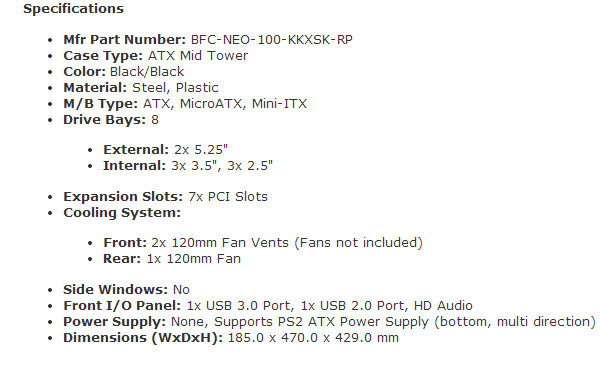This screenshot has width=600, height=367.
Task: Click the Front I/O Panel label
Action: (x=122, y=306)
